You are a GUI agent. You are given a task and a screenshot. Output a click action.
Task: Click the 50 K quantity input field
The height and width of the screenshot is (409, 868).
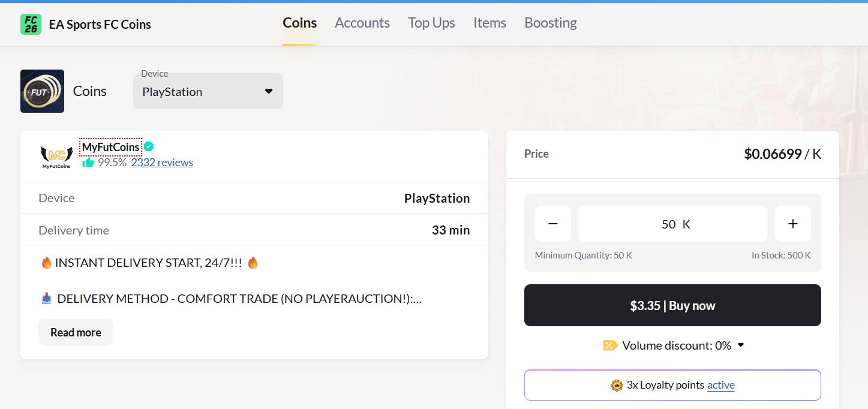point(672,223)
